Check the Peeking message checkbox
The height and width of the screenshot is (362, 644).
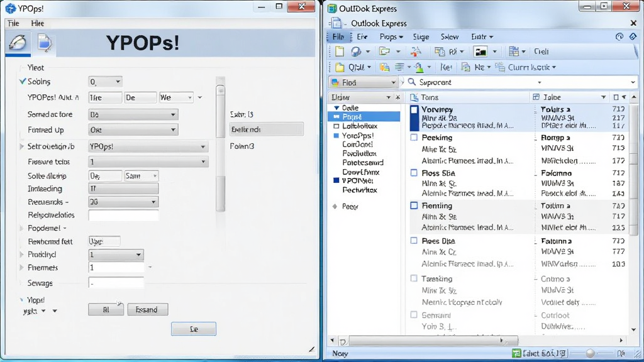coord(414,138)
